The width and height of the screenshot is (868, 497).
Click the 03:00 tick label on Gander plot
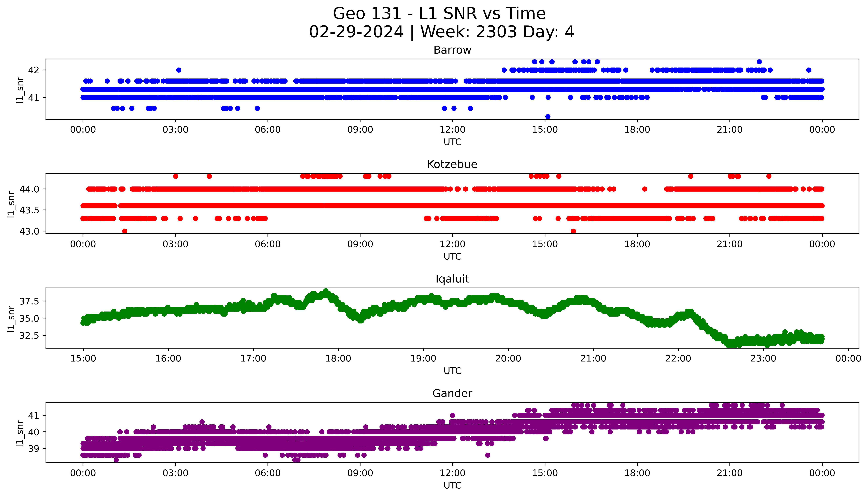click(x=176, y=473)
